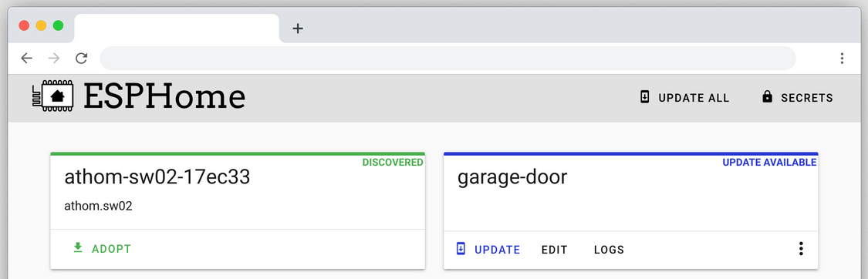The height and width of the screenshot is (279, 868).
Task: Adopt the athom-sw02-17ec33 device
Action: coord(103,249)
